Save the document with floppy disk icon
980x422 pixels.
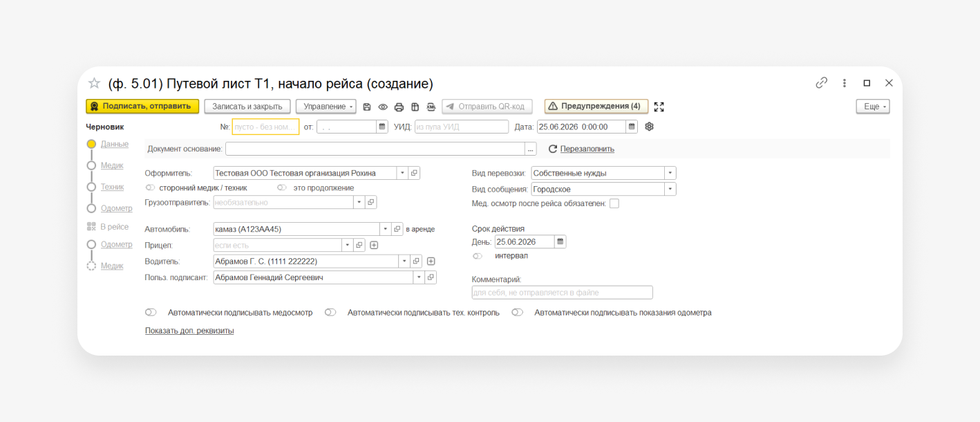(x=367, y=107)
